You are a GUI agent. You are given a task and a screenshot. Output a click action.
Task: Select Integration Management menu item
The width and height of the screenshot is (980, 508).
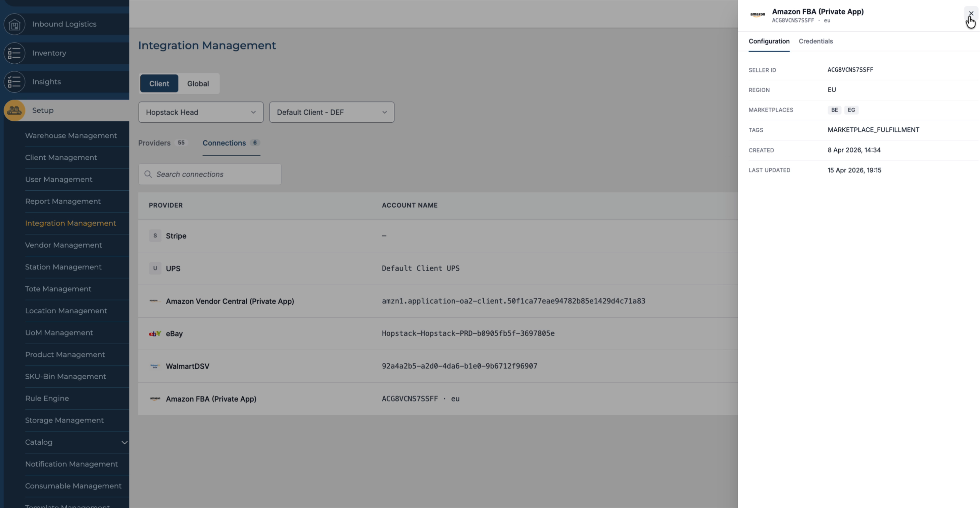tap(70, 224)
